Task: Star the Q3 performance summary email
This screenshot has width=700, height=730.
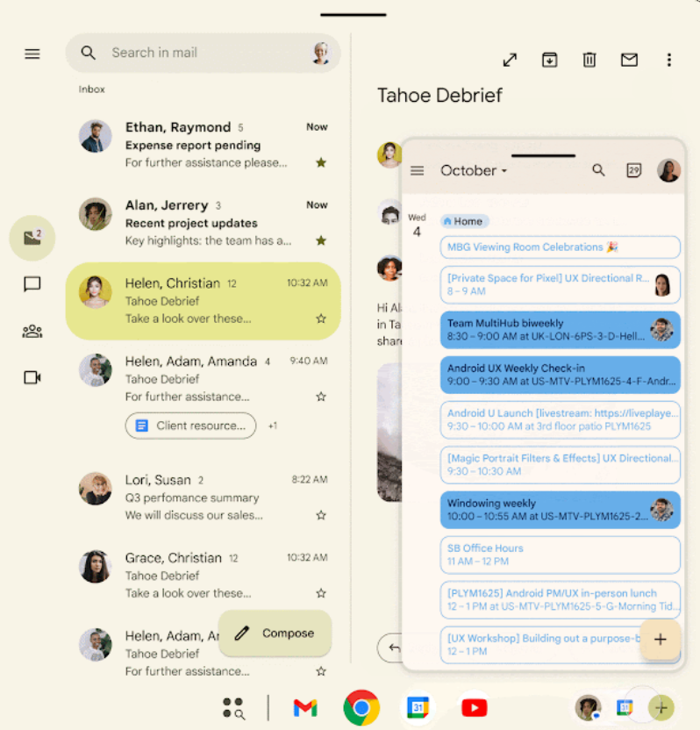Action: coord(321,515)
